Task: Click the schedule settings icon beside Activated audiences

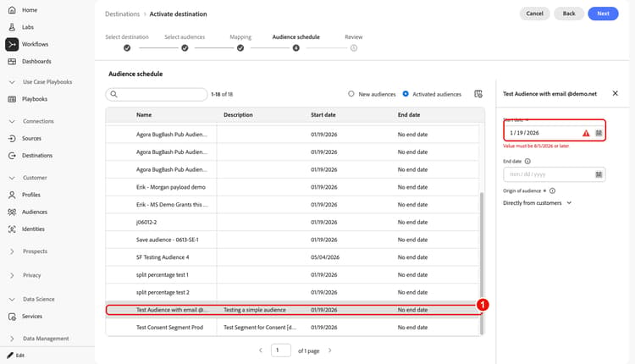Action: (478, 94)
